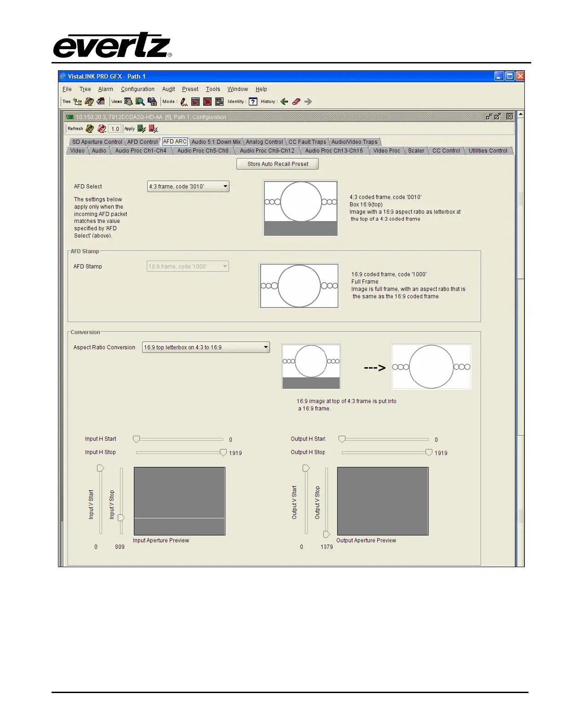Click the magnifying glass Views icon
This screenshot has height=728, width=563.
[140, 102]
